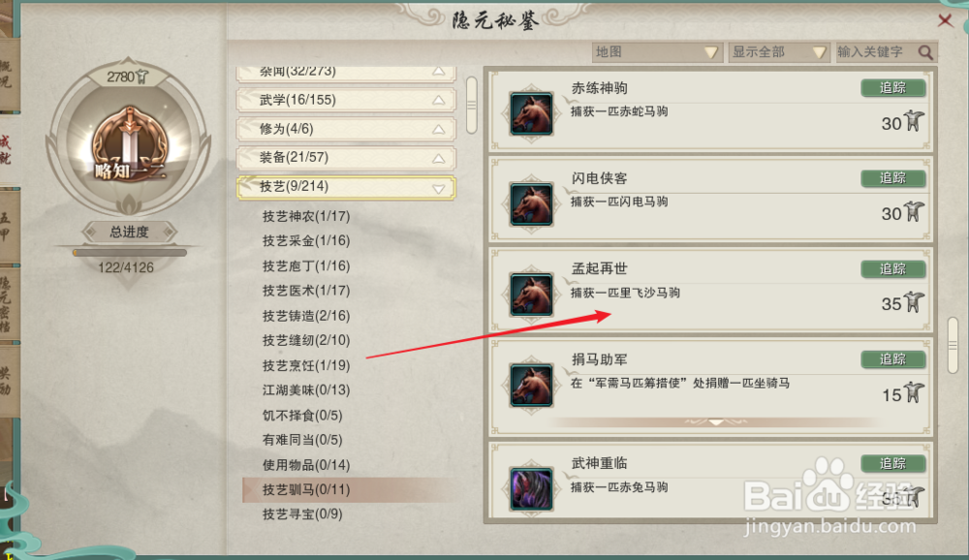Click the search magnifier icon
969x560 pixels.
(x=925, y=52)
